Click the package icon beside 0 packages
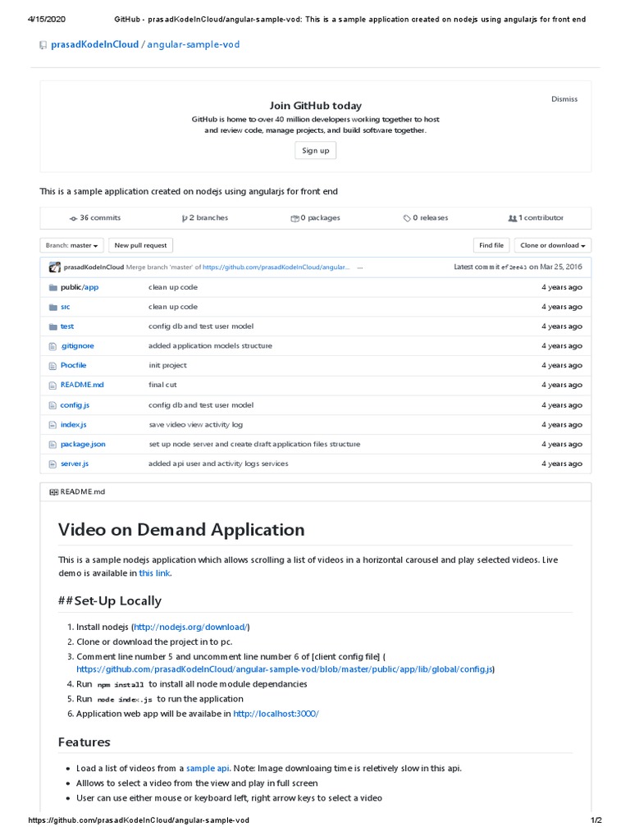This screenshot has height=840, width=630. click(x=294, y=218)
